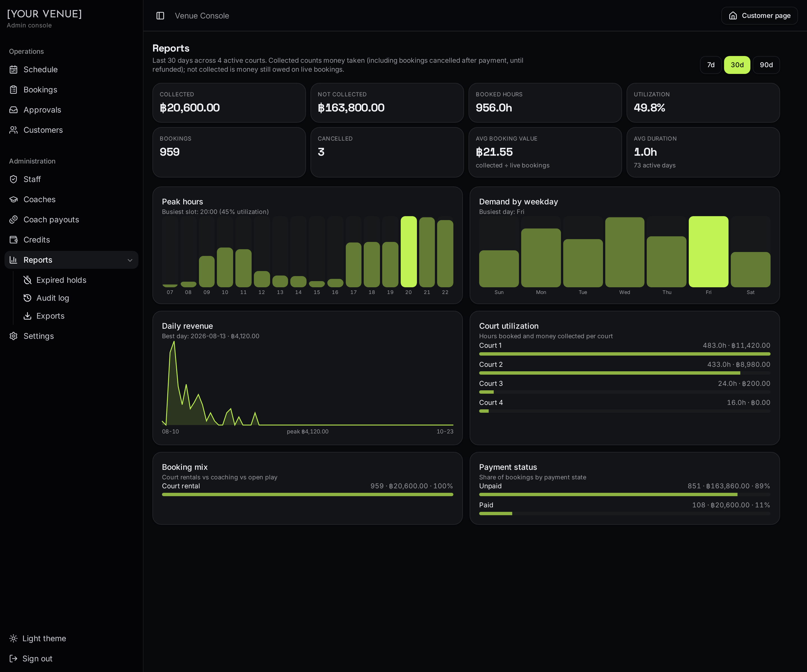Click the Paid payment status row
The width and height of the screenshot is (807, 672).
click(x=625, y=508)
